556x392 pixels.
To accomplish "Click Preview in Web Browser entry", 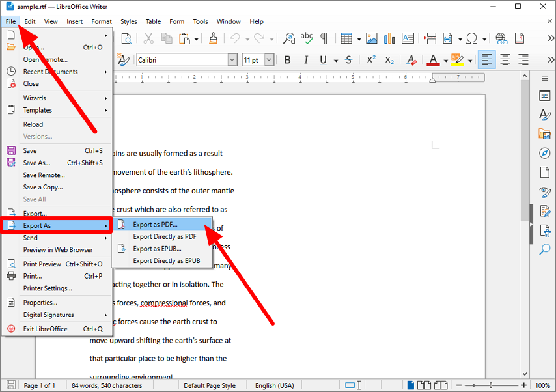I will 57,250.
